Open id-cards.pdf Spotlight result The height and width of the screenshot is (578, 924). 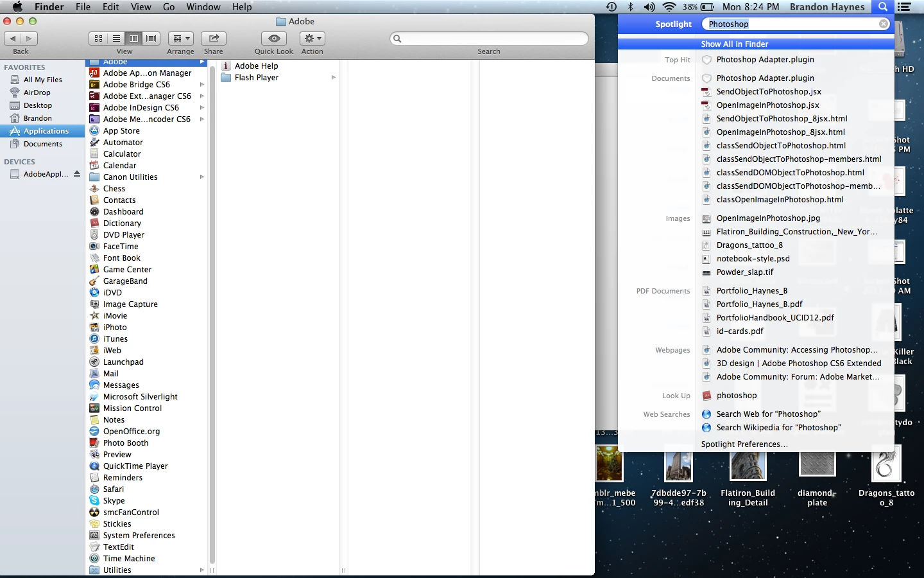[x=740, y=331]
